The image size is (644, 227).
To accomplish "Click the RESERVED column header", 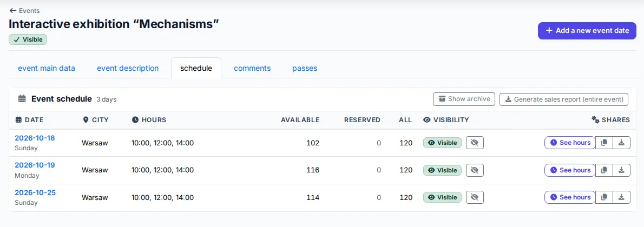I will coord(362,120).
